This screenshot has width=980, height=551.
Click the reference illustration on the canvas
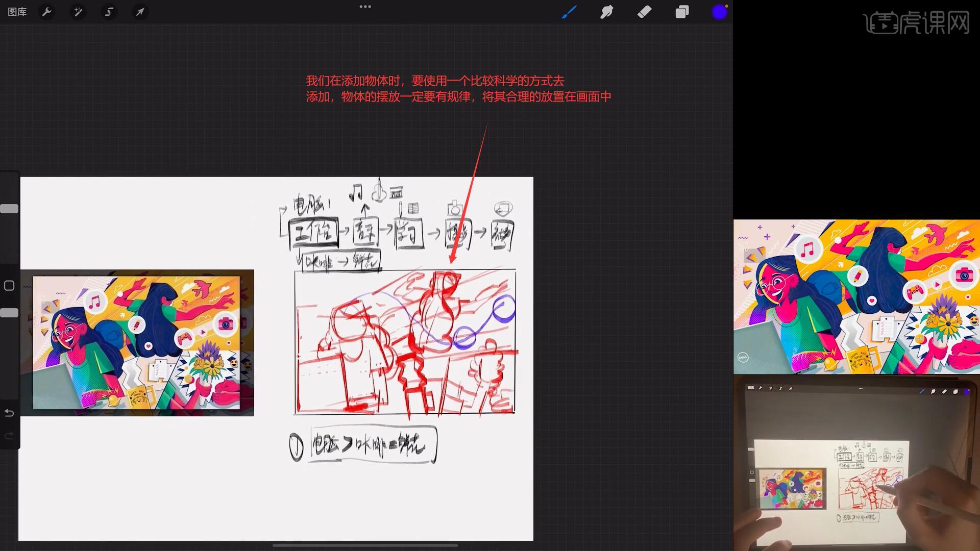[136, 342]
